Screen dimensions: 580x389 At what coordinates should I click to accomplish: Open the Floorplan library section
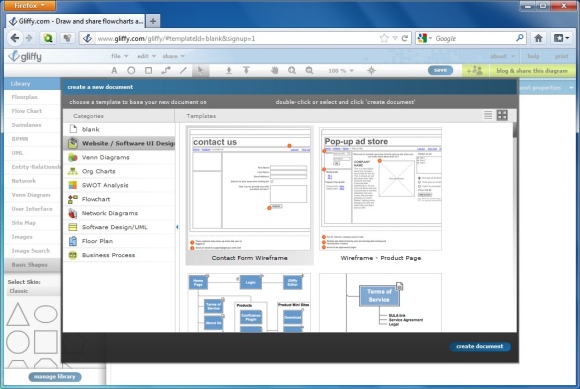[33, 97]
